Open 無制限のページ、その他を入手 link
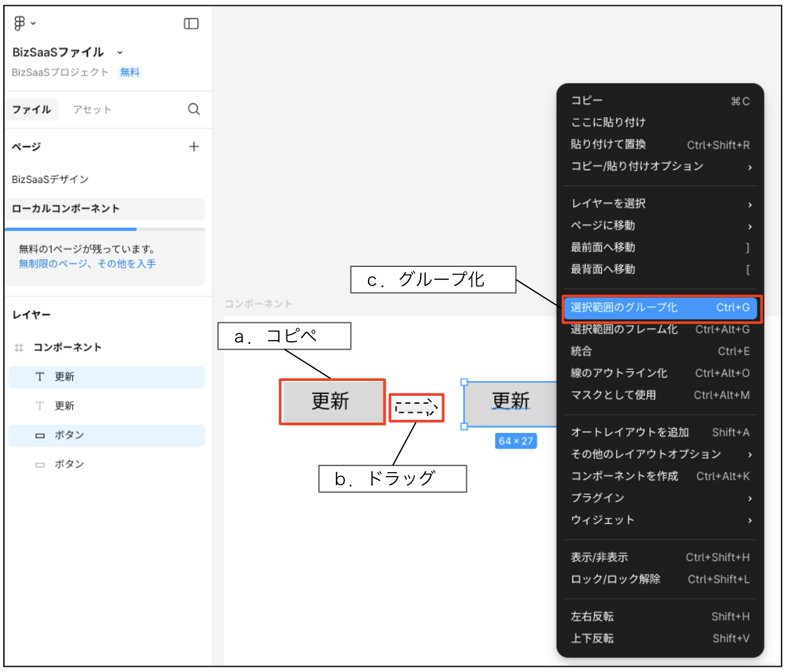Image resolution: width=786 pixels, height=672 pixels. pos(87,264)
